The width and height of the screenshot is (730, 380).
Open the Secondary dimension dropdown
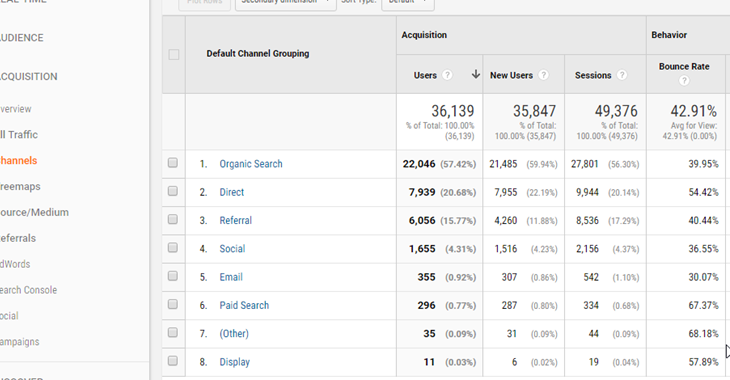[x=286, y=3]
